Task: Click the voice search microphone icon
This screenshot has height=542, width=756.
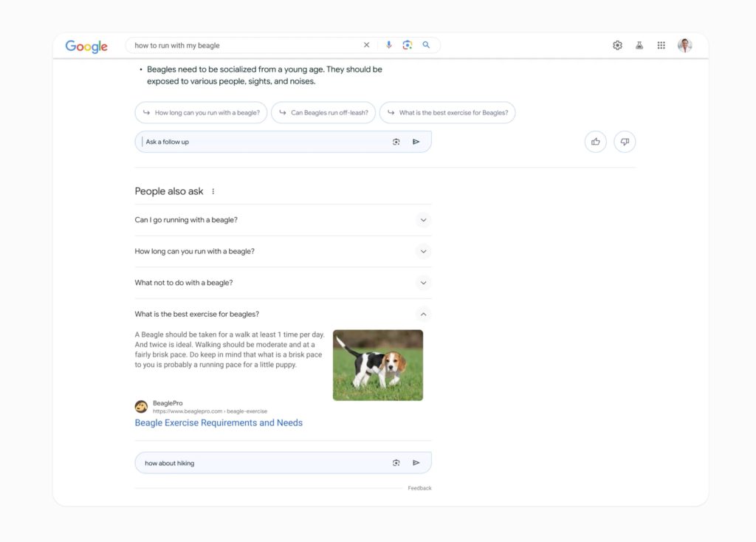Action: click(x=389, y=45)
